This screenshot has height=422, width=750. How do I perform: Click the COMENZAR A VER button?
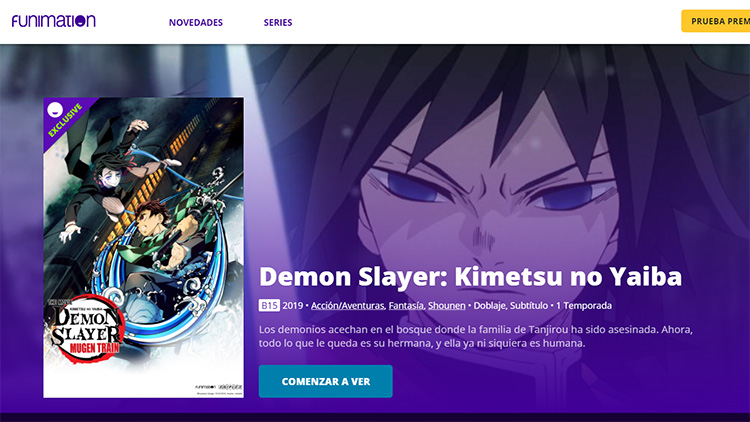coord(326,381)
